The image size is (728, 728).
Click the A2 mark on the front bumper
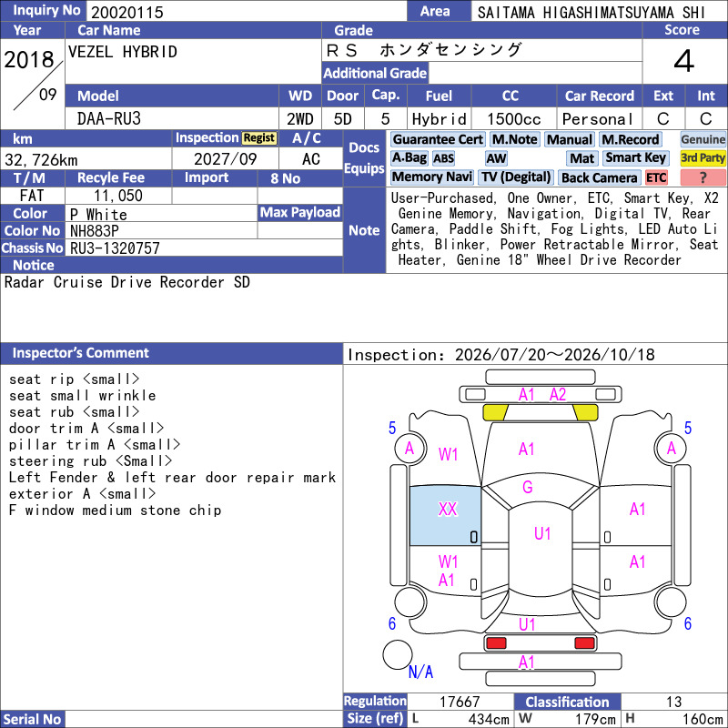coord(558,395)
